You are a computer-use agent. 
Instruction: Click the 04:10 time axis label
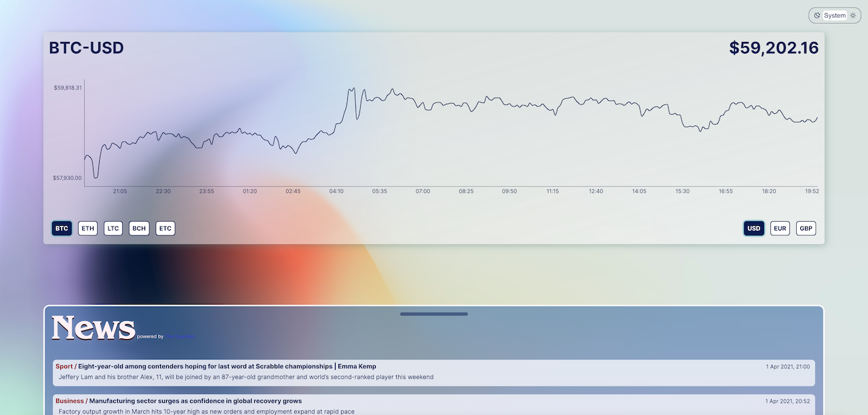tap(336, 191)
